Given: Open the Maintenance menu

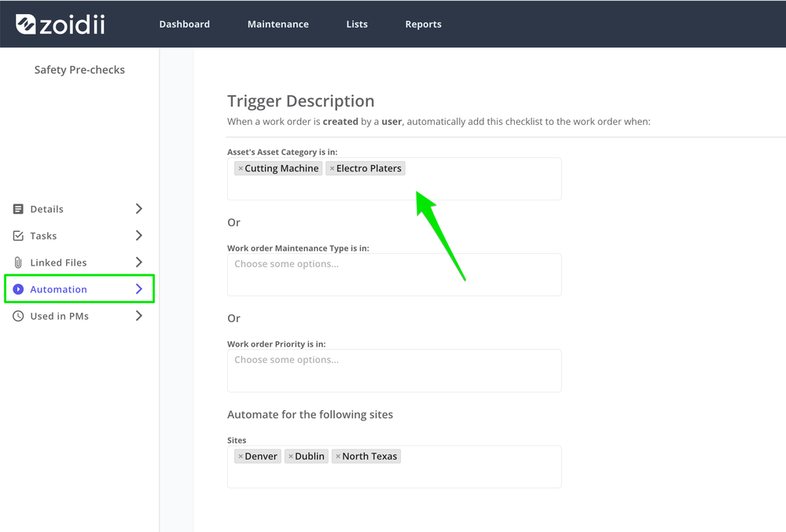Looking at the screenshot, I should tap(278, 24).
